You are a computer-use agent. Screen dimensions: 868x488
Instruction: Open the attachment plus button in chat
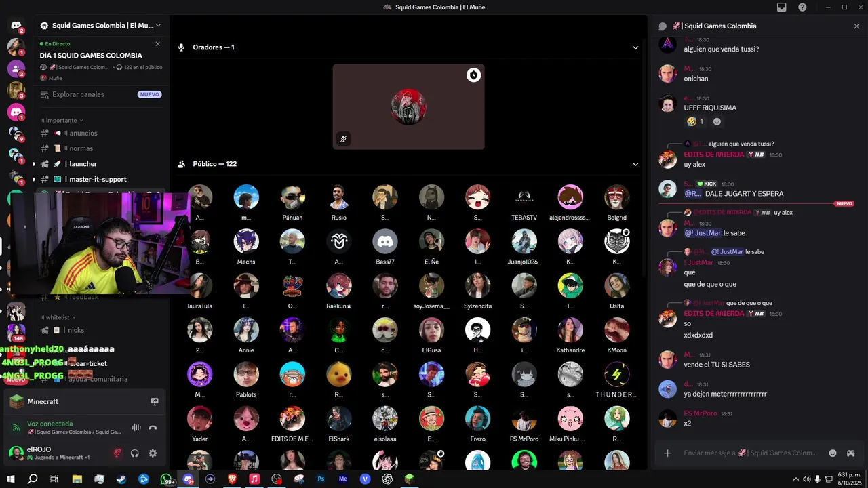click(667, 453)
